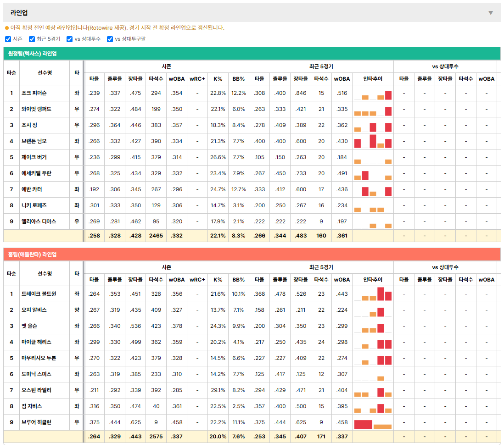
Task: Disable the vs 상대투수 checkbox
Action: tap(69, 39)
